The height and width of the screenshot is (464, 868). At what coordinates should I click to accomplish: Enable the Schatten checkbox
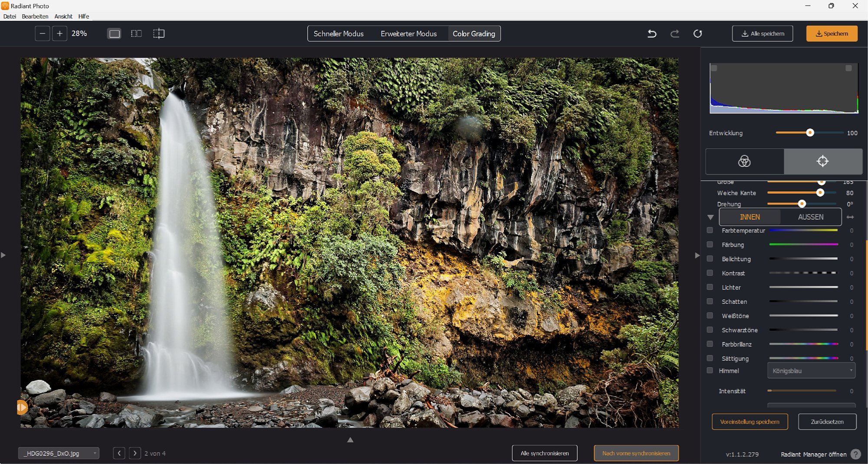point(710,301)
